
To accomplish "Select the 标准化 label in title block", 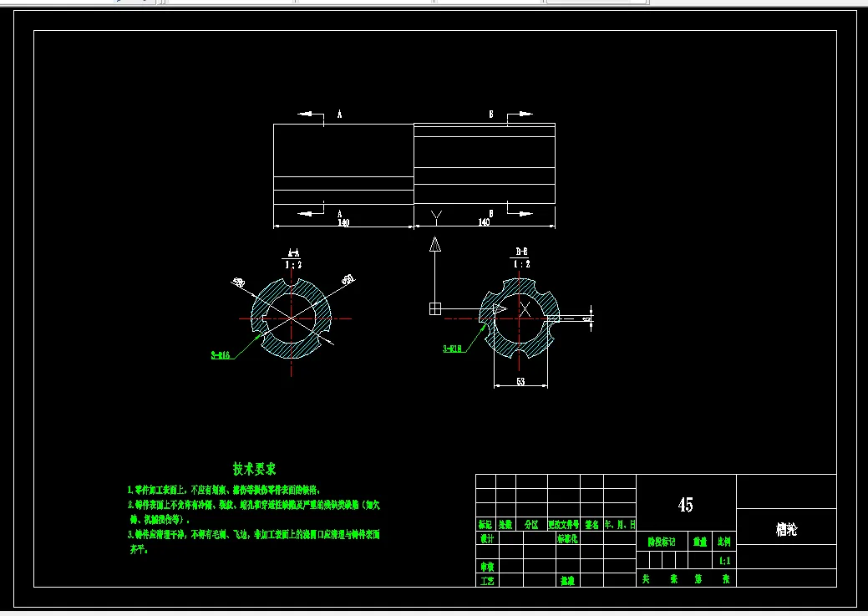I will tap(567, 538).
